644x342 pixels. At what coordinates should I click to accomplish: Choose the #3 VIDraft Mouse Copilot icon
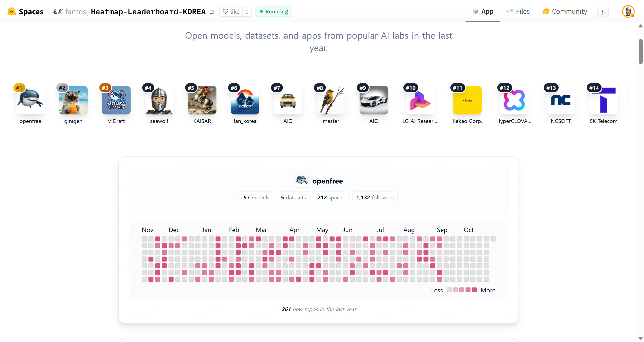click(116, 100)
